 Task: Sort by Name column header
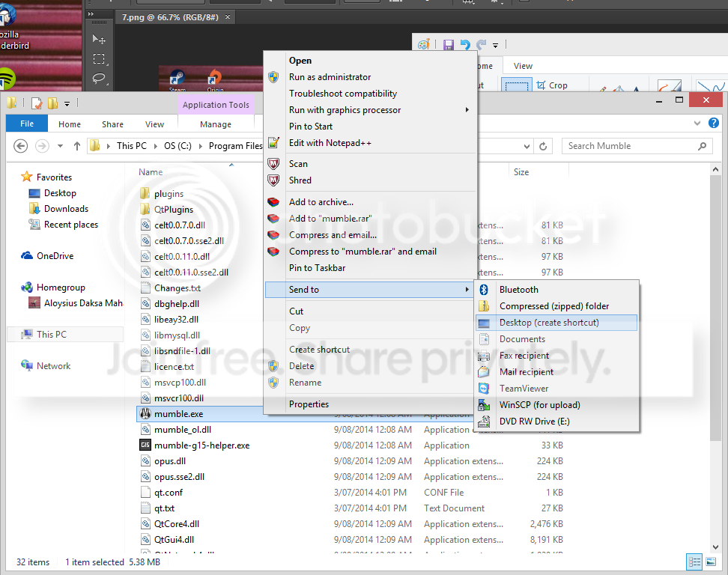[x=151, y=172]
